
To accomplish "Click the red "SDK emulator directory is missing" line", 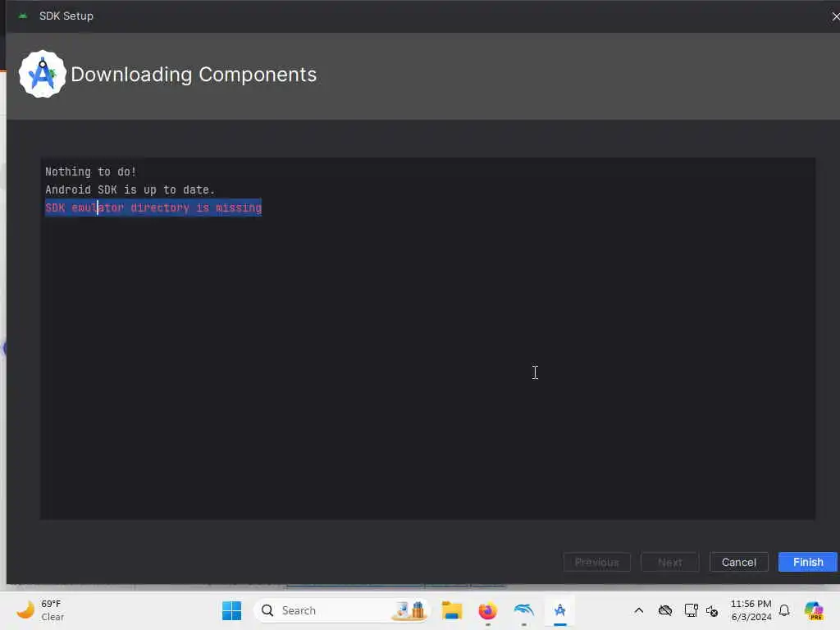I will [x=153, y=208].
